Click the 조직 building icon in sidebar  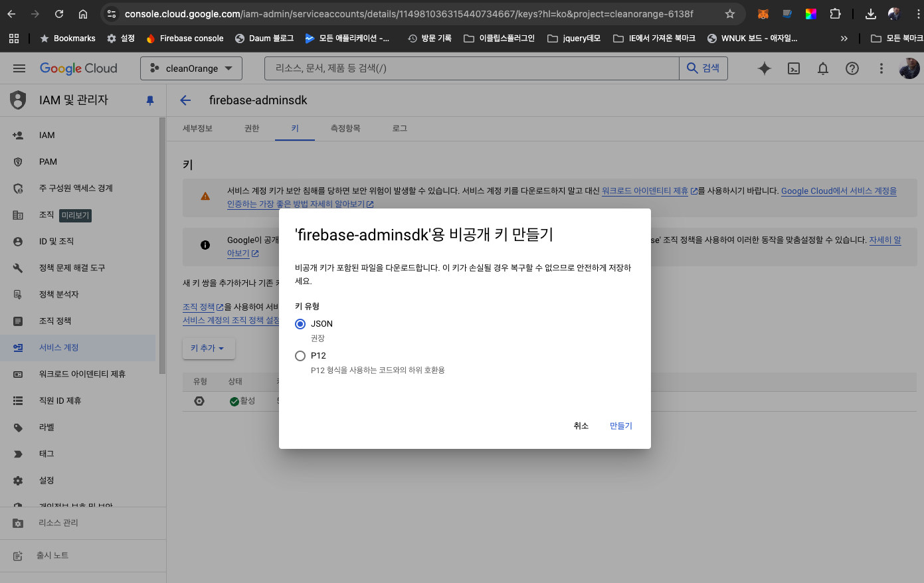tap(18, 214)
